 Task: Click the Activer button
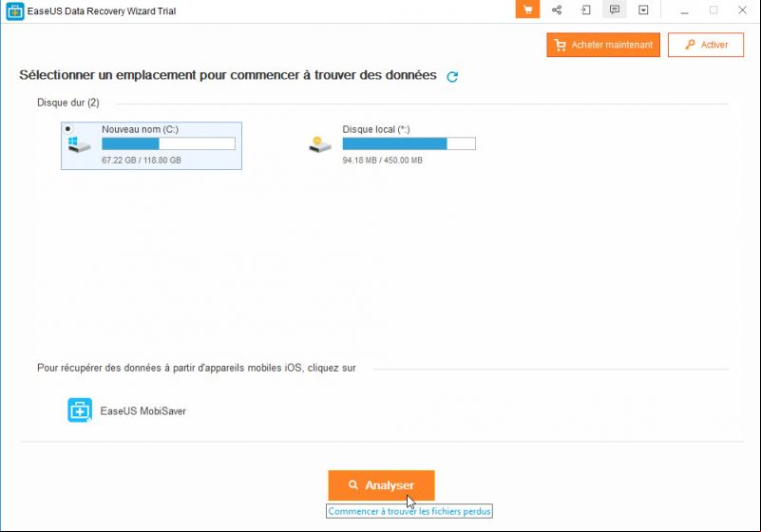click(706, 45)
